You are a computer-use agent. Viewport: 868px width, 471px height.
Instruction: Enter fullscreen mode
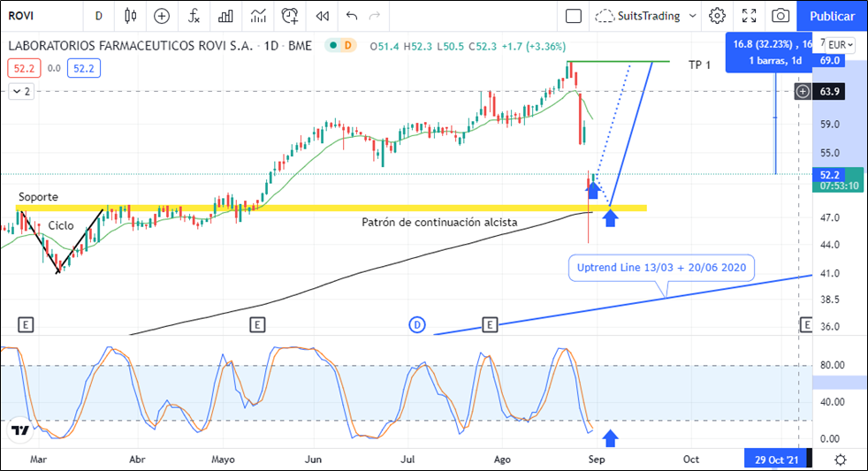pos(749,16)
